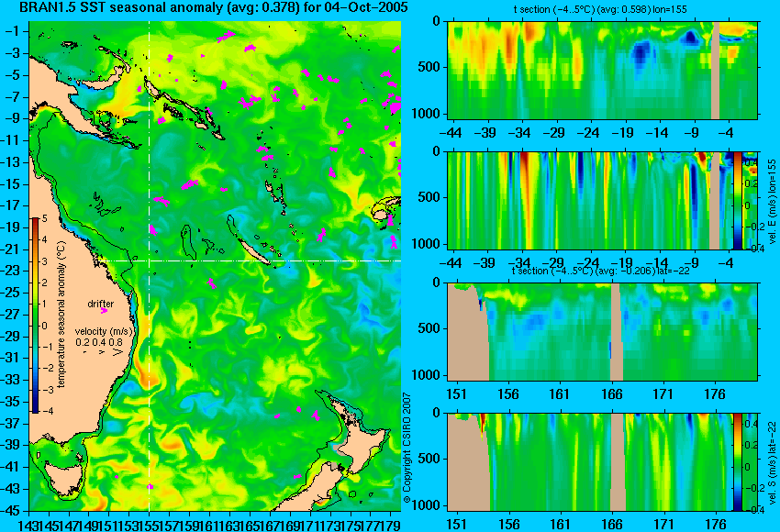Click the 't section' lon=155 panel title
Viewport: 780px width, 532px height.
click(600, 9)
